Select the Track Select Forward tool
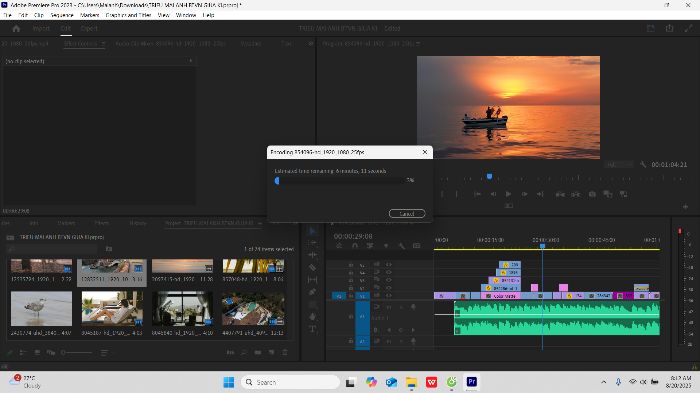Screen dimensions: 700x393 tap(312, 242)
